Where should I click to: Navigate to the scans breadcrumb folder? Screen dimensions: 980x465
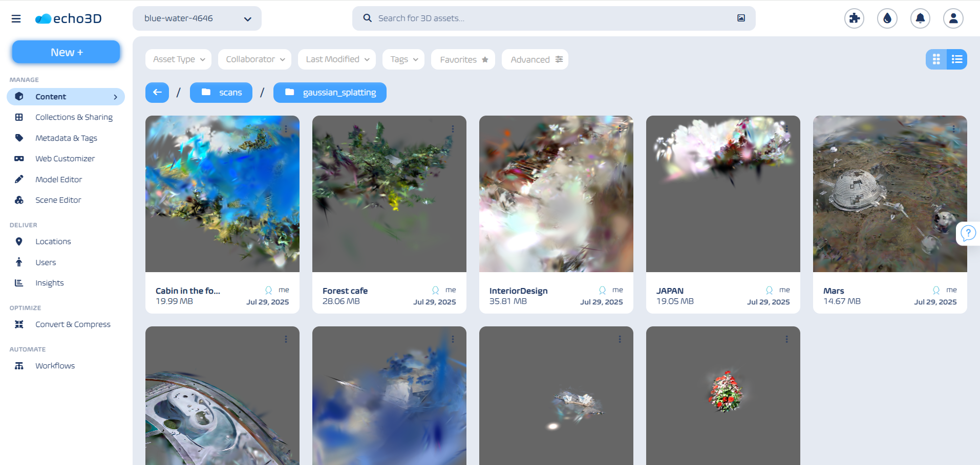221,93
